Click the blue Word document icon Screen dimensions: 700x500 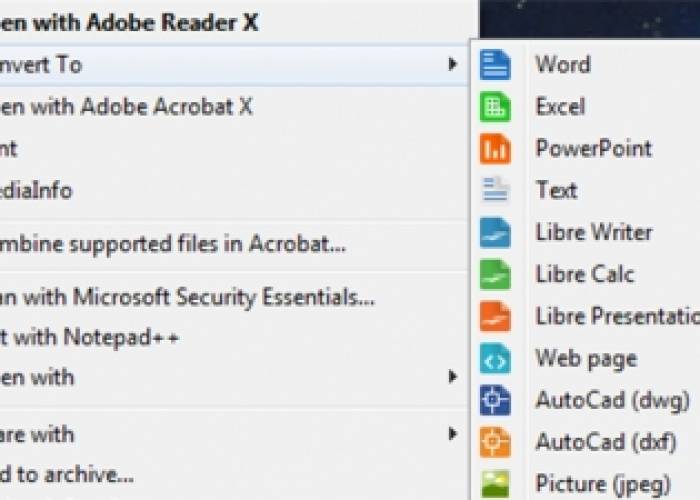pos(495,65)
